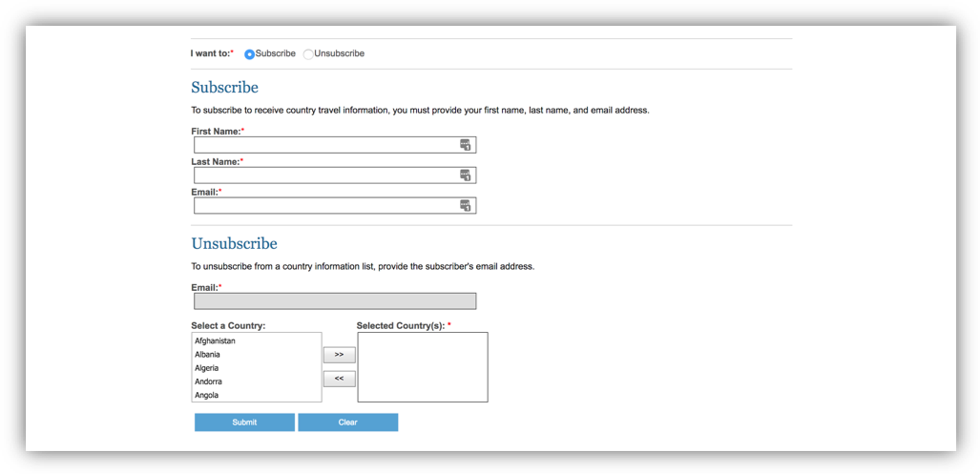The image size is (980, 474).
Task: Click autofill icon in Subscribe Email field
Action: (x=466, y=205)
